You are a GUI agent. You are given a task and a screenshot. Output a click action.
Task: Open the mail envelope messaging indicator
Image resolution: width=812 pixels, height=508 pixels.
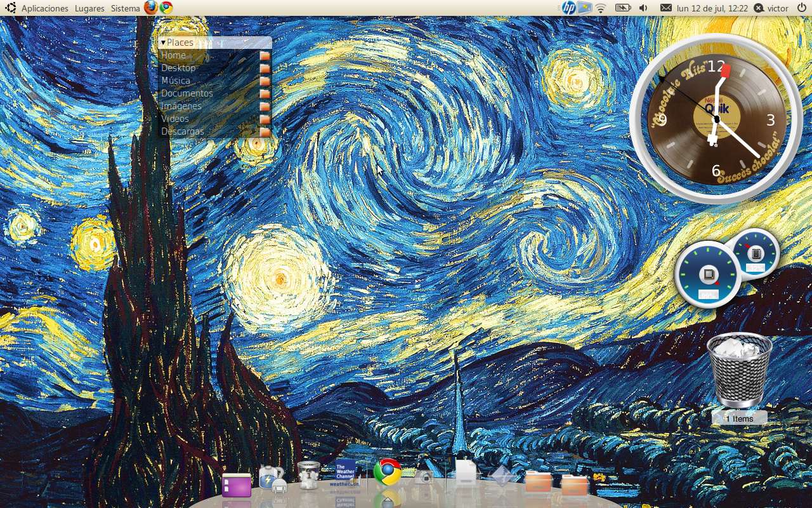(x=665, y=8)
